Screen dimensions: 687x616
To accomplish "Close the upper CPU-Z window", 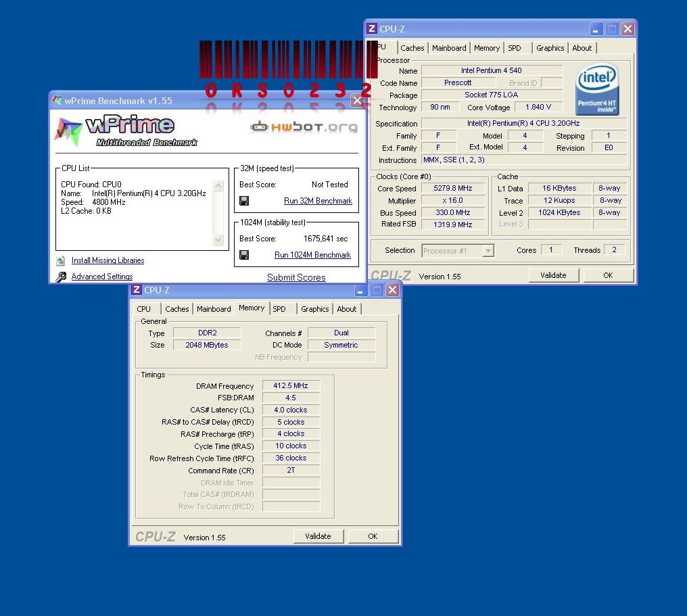I will tap(627, 29).
